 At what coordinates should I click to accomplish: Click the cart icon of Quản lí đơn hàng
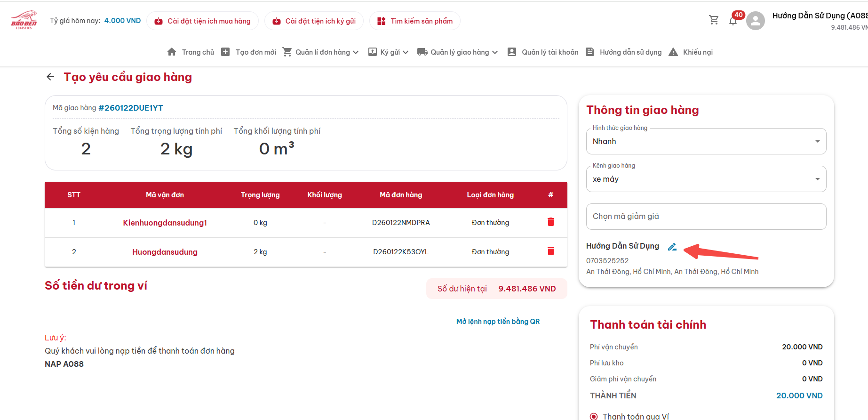click(x=287, y=52)
